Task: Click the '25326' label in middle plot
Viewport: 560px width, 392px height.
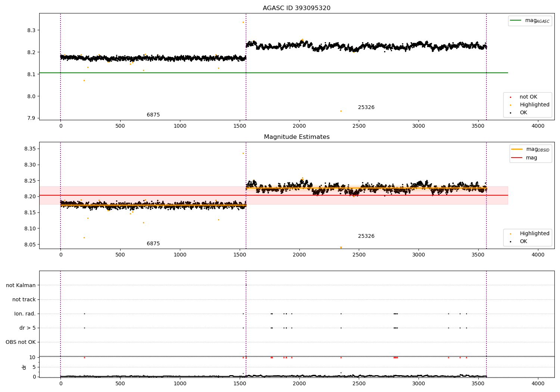Action: 366,236
